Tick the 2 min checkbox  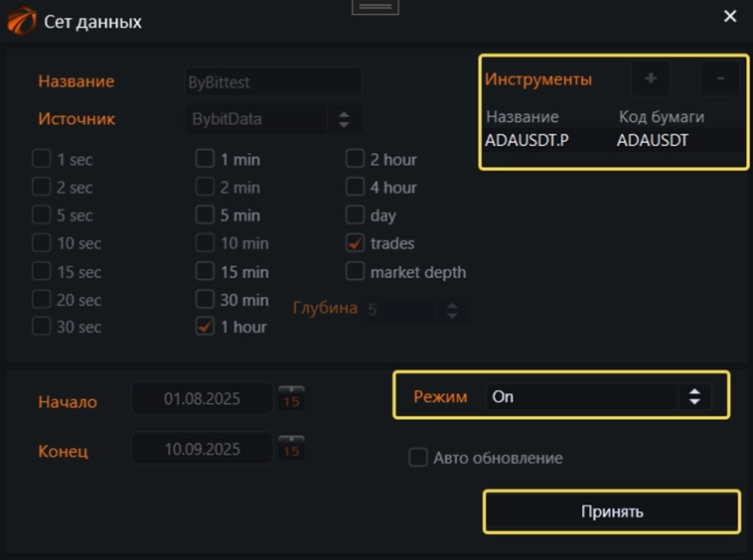pyautogui.click(x=205, y=187)
